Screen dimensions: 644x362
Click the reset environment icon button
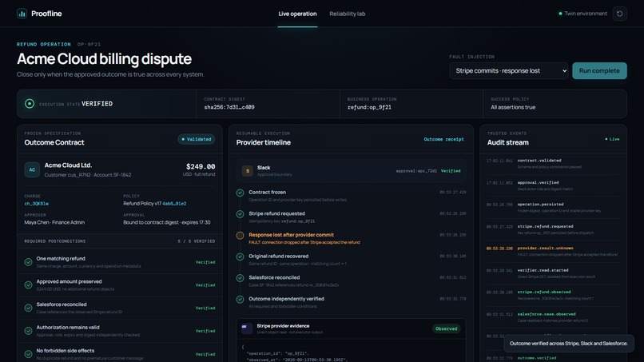pos(619,14)
